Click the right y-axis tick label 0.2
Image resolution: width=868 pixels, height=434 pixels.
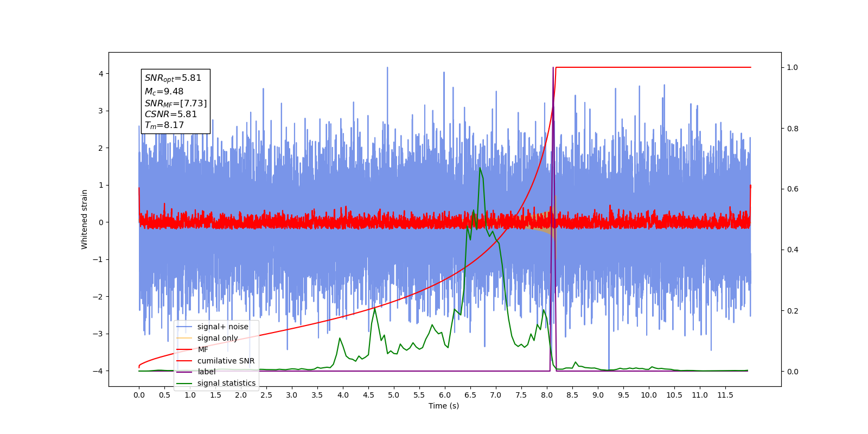pyautogui.click(x=793, y=311)
